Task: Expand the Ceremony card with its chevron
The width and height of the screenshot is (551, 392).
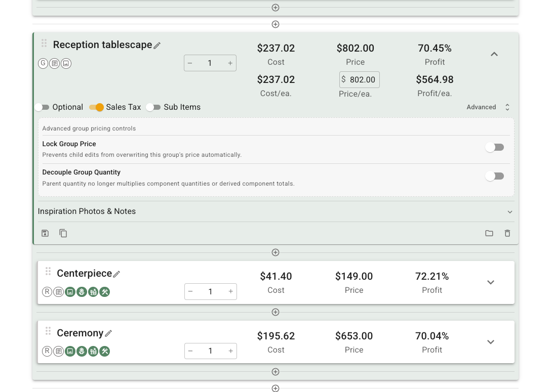Action: (x=491, y=342)
